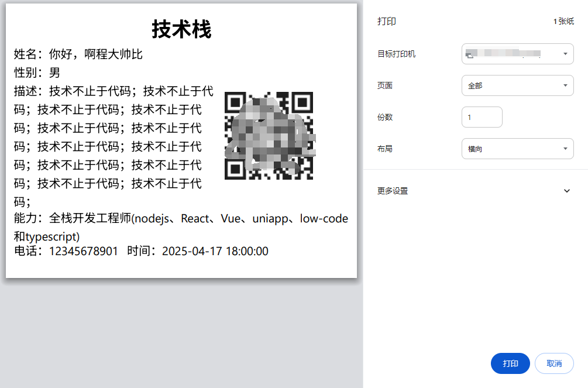
Task: Open the 布局 dropdown showing 横向
Action: point(518,149)
